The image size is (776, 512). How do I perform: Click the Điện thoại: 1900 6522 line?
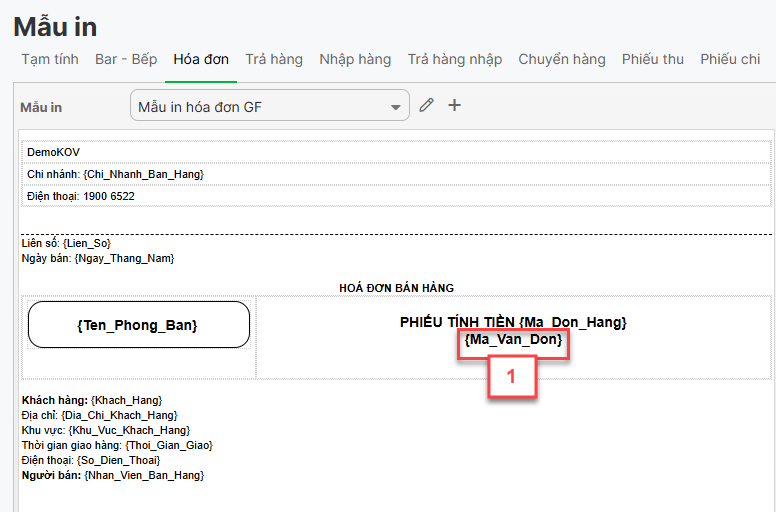81,196
